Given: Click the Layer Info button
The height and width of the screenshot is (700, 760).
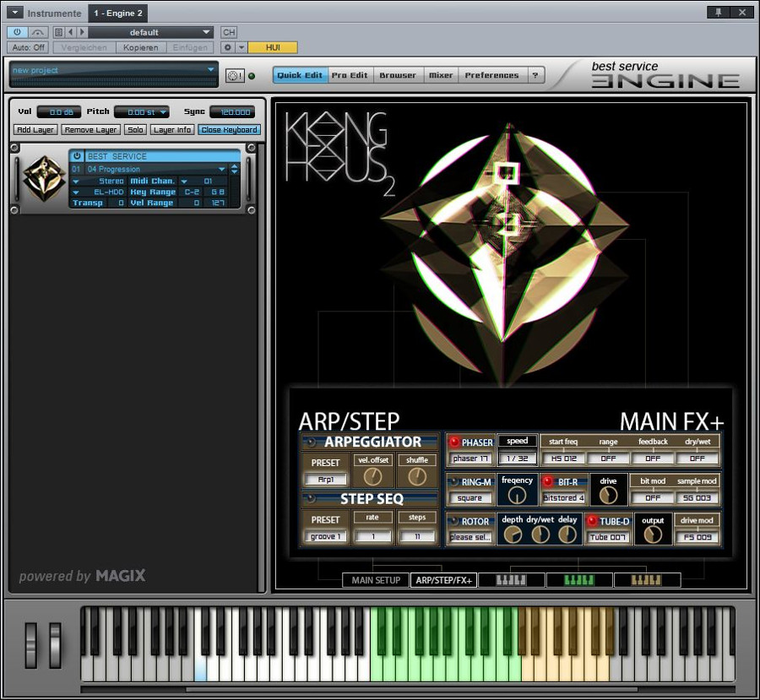Looking at the screenshot, I should click(x=172, y=129).
